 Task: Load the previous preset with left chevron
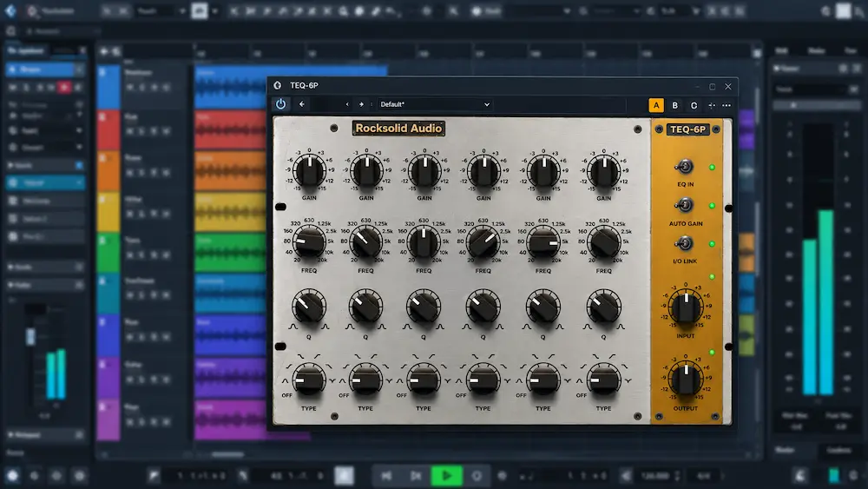click(347, 104)
